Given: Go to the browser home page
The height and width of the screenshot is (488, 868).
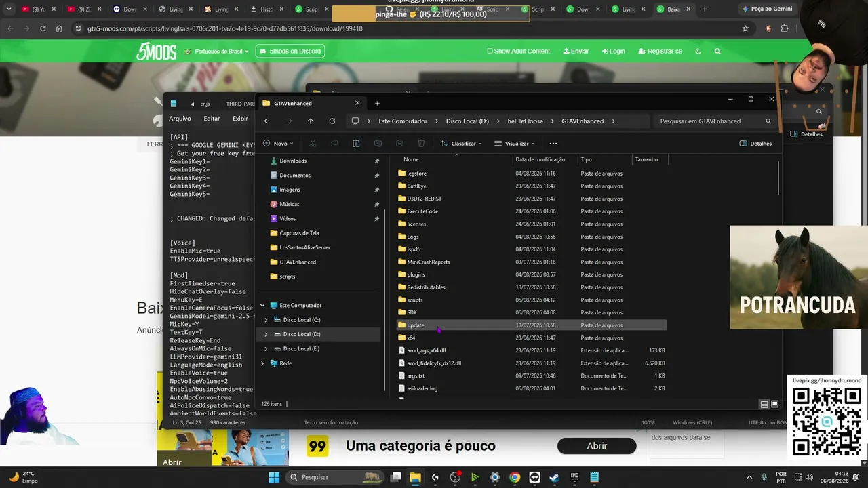Looking at the screenshot, I should (x=59, y=28).
